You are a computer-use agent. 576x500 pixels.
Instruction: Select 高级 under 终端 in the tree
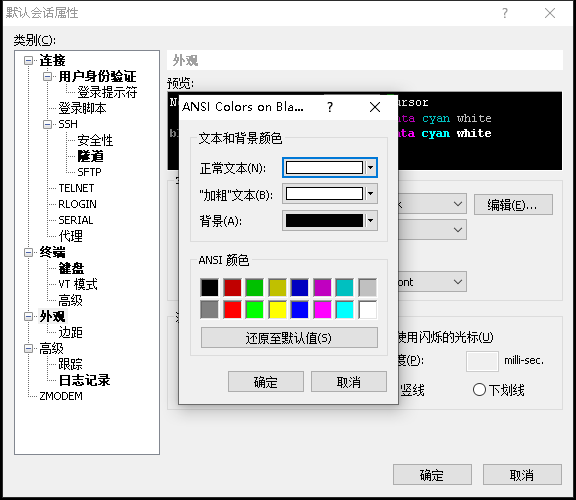point(71,301)
